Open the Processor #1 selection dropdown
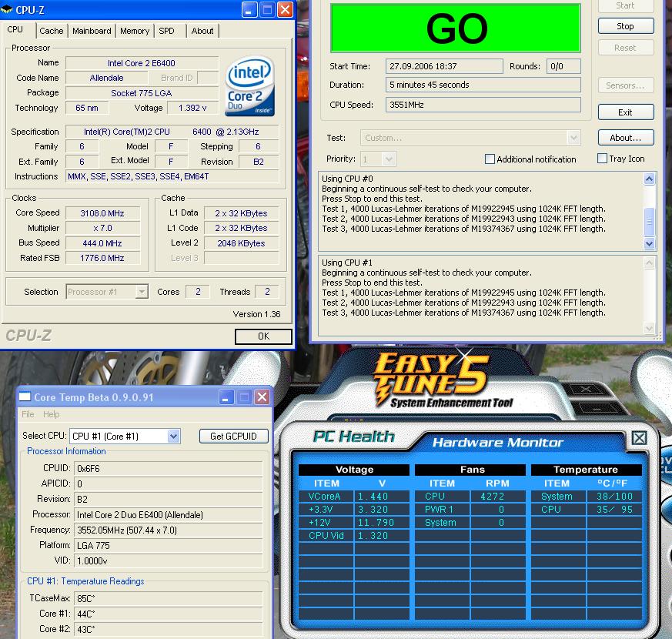The width and height of the screenshot is (672, 639). pos(141,292)
